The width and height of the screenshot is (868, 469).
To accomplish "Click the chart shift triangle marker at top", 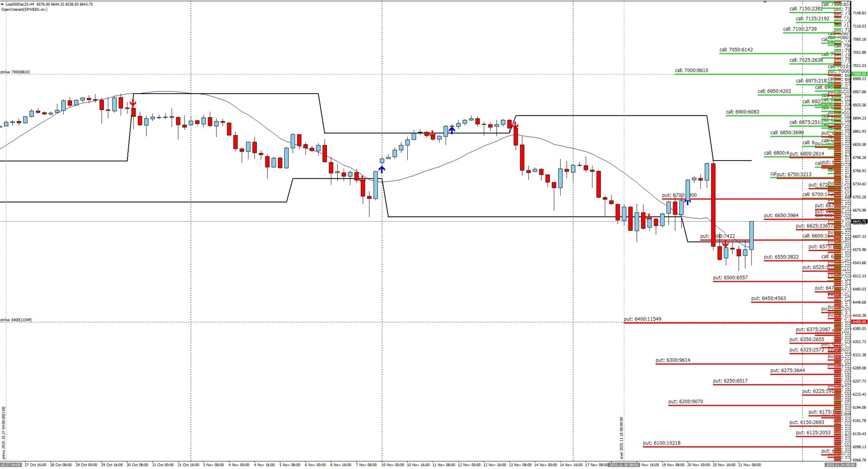I will pos(765,2).
